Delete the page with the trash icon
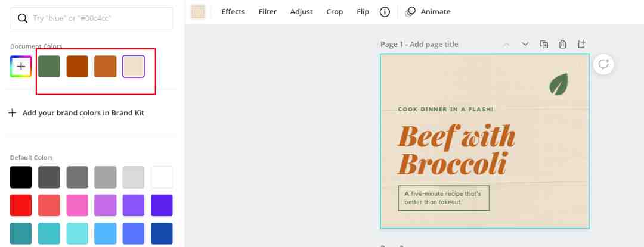Viewport: 644px width, 247px height. pyautogui.click(x=562, y=44)
